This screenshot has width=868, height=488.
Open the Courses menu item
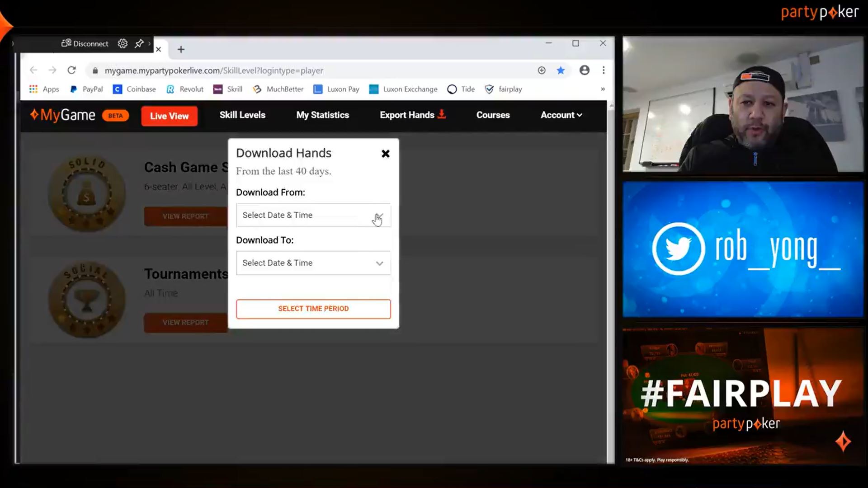tap(493, 115)
